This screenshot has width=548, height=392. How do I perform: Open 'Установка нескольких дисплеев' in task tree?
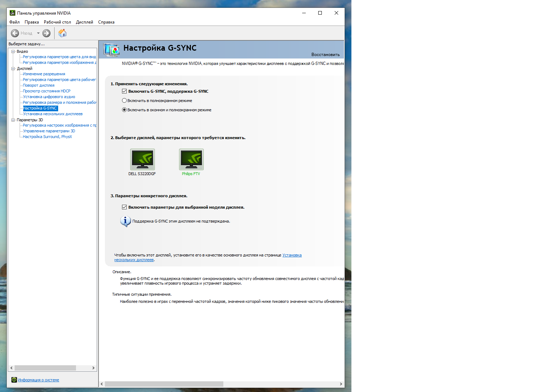[53, 114]
